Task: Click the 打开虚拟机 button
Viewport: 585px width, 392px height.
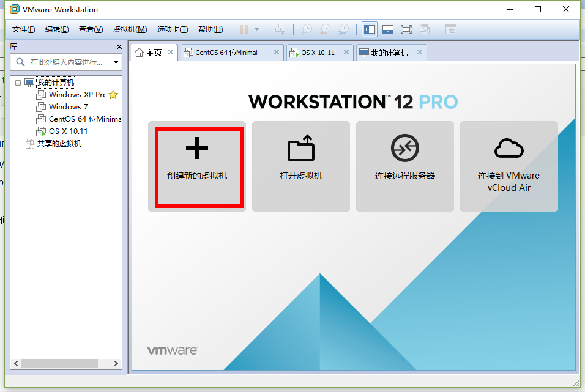Action: coord(301,166)
